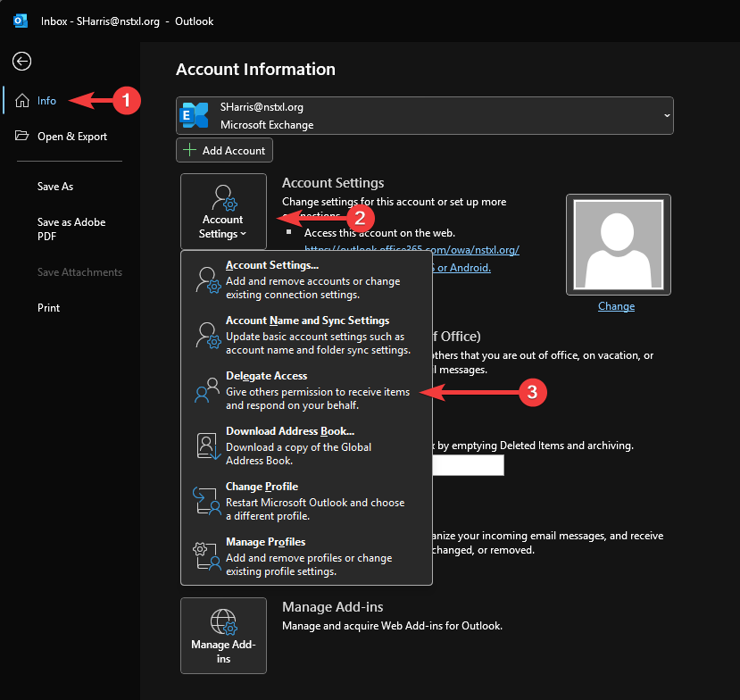The width and height of the screenshot is (740, 700).
Task: Click the Manage Add-ins button label
Action: (224, 652)
